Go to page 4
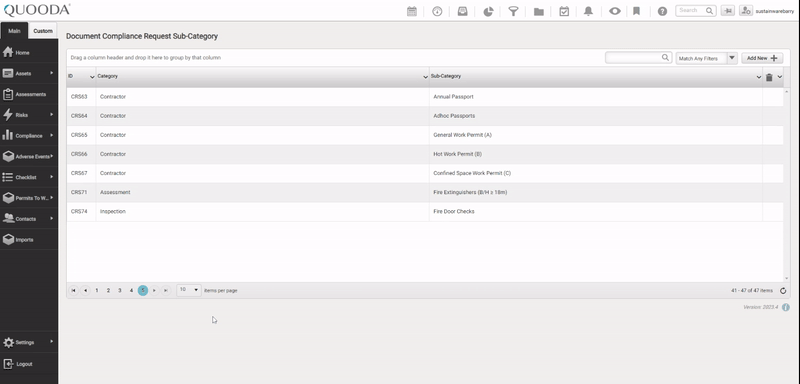 tap(131, 290)
